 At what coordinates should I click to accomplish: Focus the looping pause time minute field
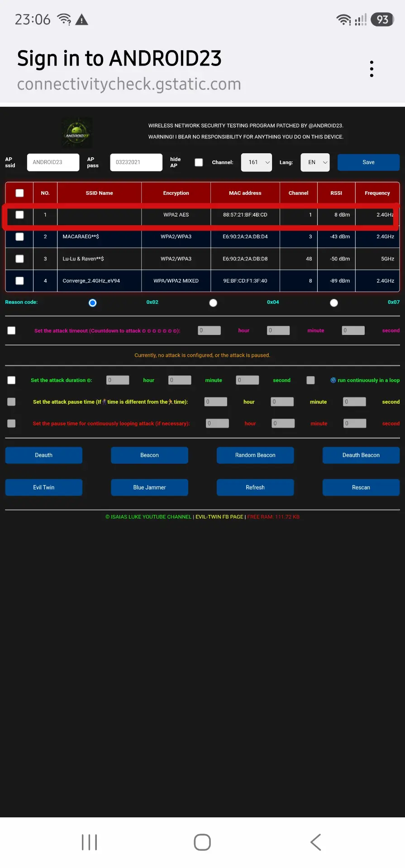pos(283,424)
